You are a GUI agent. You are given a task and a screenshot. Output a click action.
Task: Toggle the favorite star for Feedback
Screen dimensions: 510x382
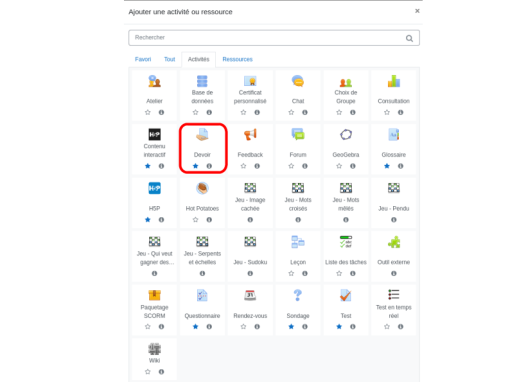coord(243,166)
